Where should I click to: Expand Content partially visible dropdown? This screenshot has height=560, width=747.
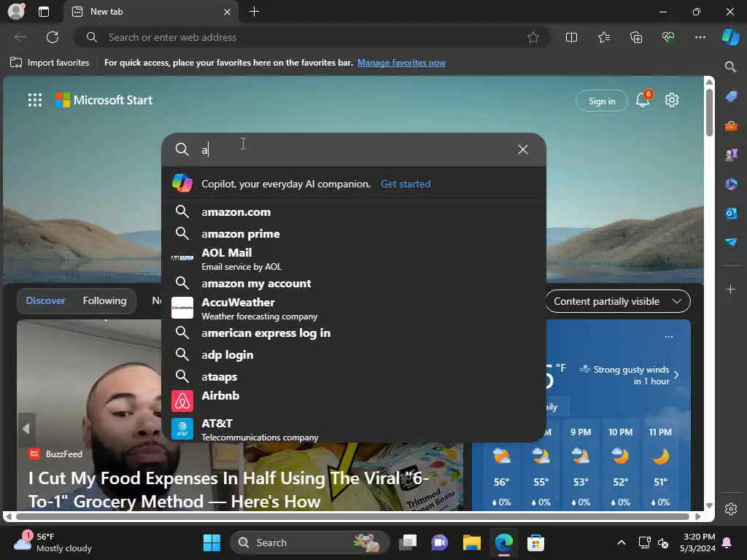[x=618, y=301]
